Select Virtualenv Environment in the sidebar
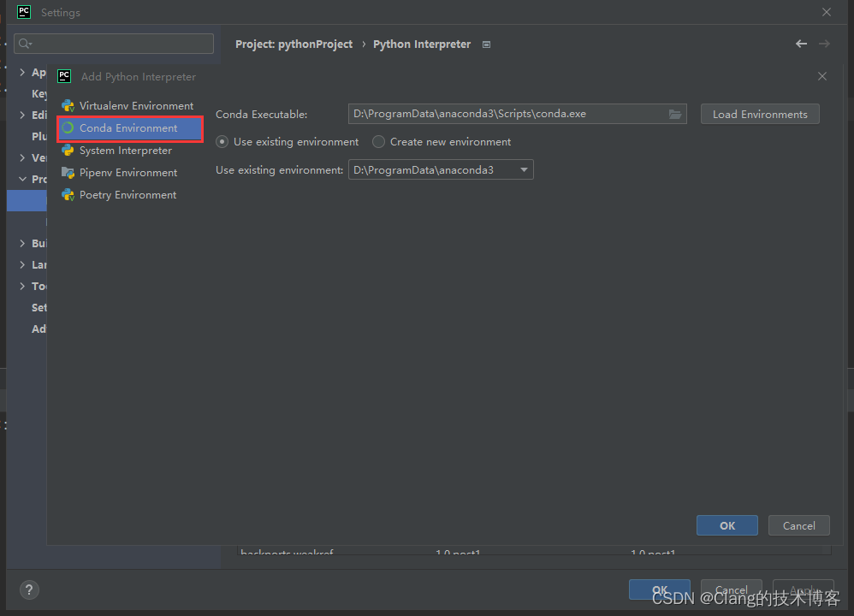Screen dimensions: 854x616 pyautogui.click(x=130, y=106)
